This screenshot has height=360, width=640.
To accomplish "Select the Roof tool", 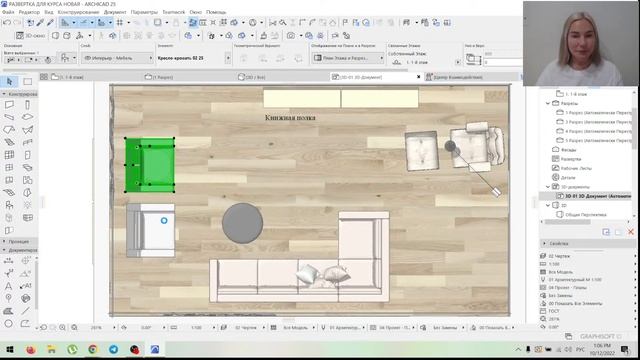I will pos(9,130).
